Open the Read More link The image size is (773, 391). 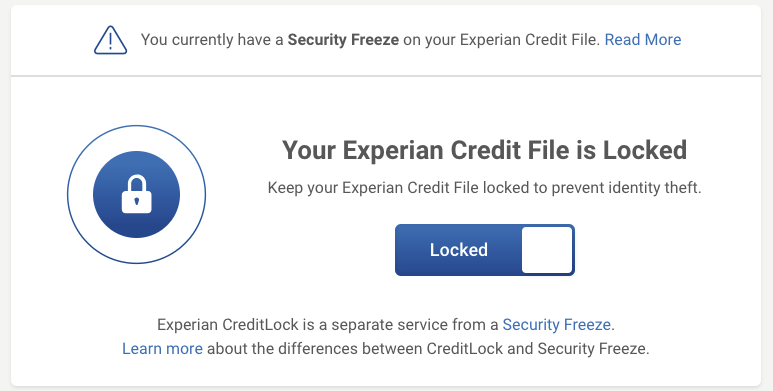tap(643, 39)
